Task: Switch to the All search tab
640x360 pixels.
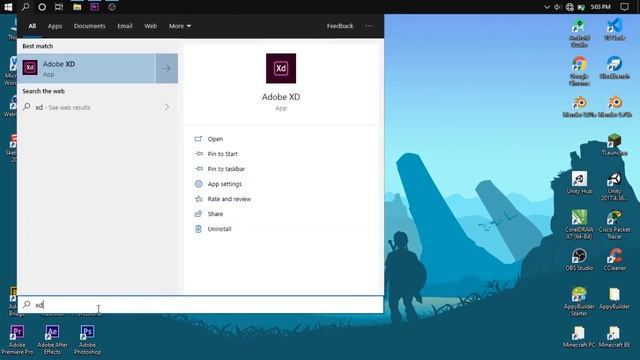Action: [32, 26]
